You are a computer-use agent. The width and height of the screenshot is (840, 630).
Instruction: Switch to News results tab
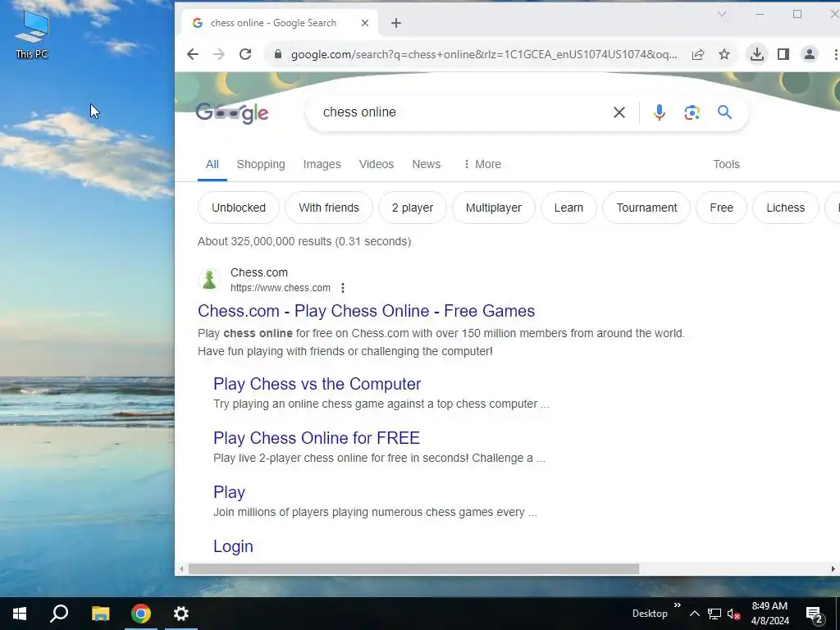tap(426, 164)
